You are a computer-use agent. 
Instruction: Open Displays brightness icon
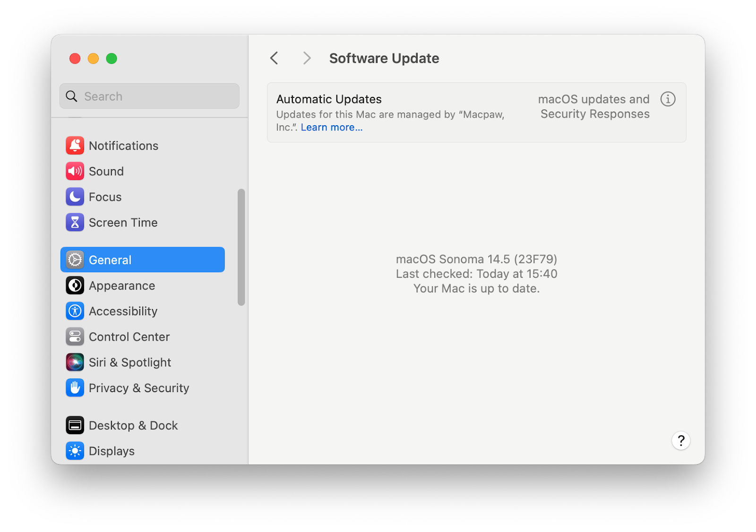(x=75, y=451)
